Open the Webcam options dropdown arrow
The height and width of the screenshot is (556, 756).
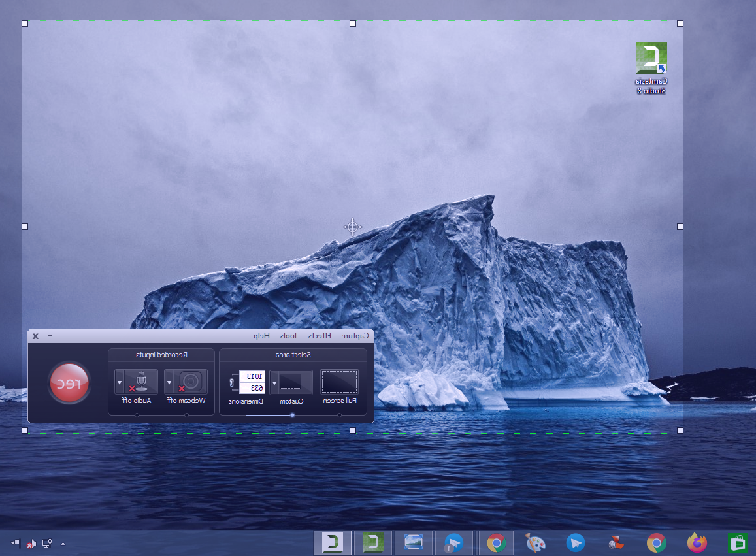pos(169,382)
